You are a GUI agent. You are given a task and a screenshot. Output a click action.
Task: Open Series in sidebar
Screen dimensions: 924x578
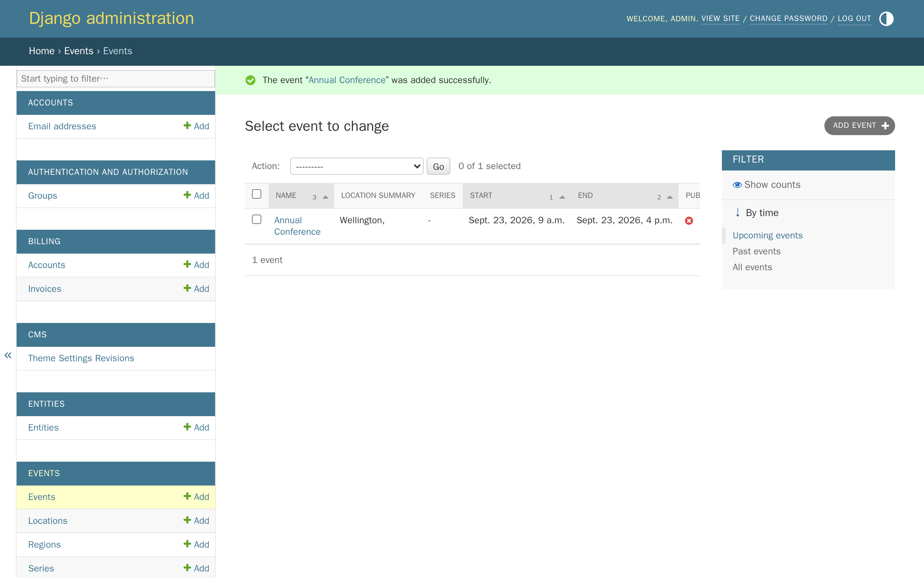[41, 569]
